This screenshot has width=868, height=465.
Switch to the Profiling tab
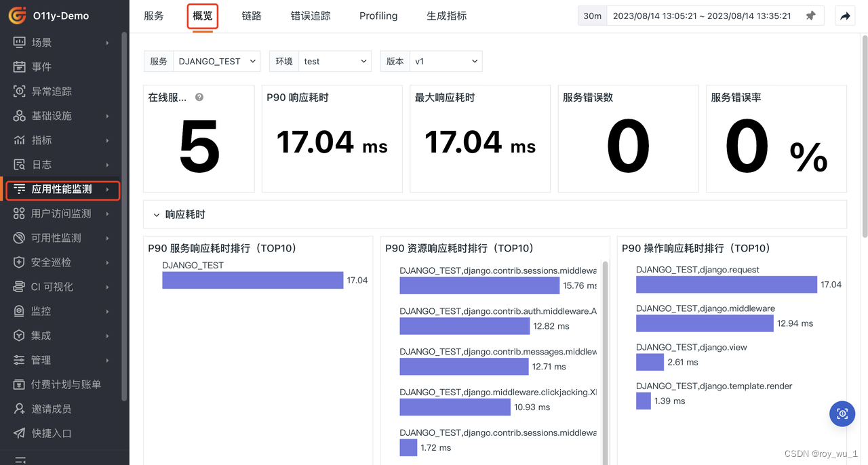click(378, 16)
